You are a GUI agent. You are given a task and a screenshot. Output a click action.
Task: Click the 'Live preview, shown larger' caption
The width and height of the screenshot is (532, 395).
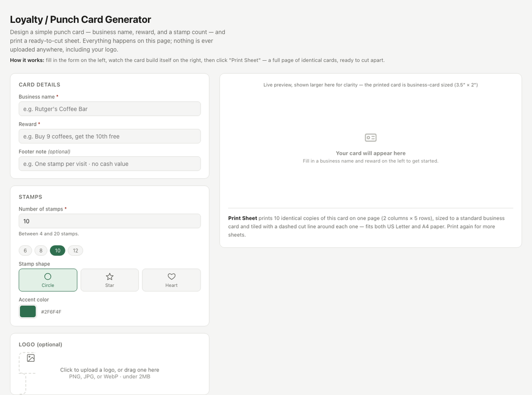[370, 85]
